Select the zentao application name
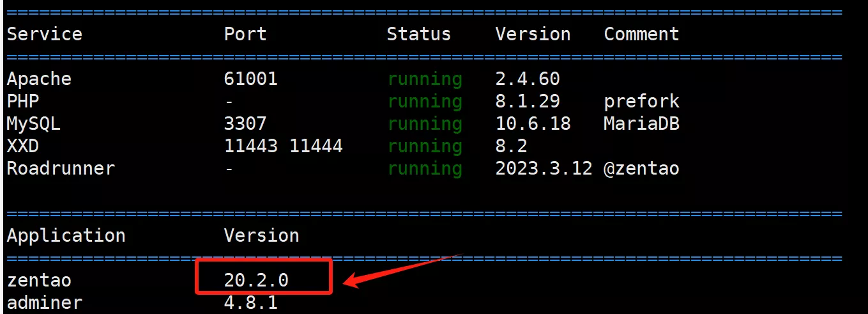Viewport: 868px width, 314px height. click(39, 280)
